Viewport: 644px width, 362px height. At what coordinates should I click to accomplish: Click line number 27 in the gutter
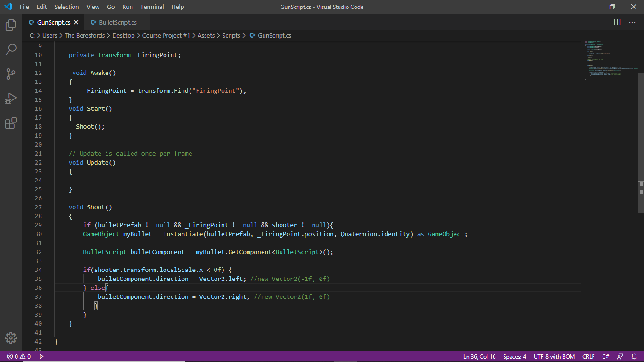[38, 207]
